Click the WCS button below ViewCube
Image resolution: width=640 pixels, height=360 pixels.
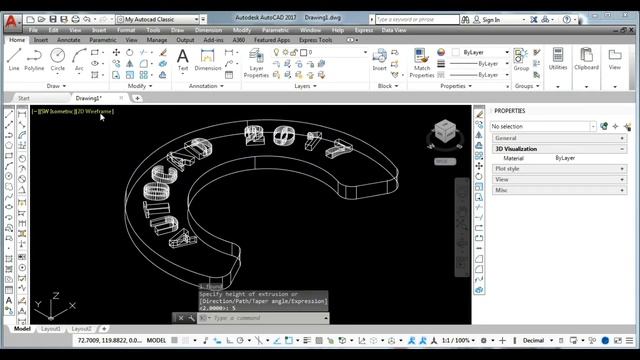(445, 161)
